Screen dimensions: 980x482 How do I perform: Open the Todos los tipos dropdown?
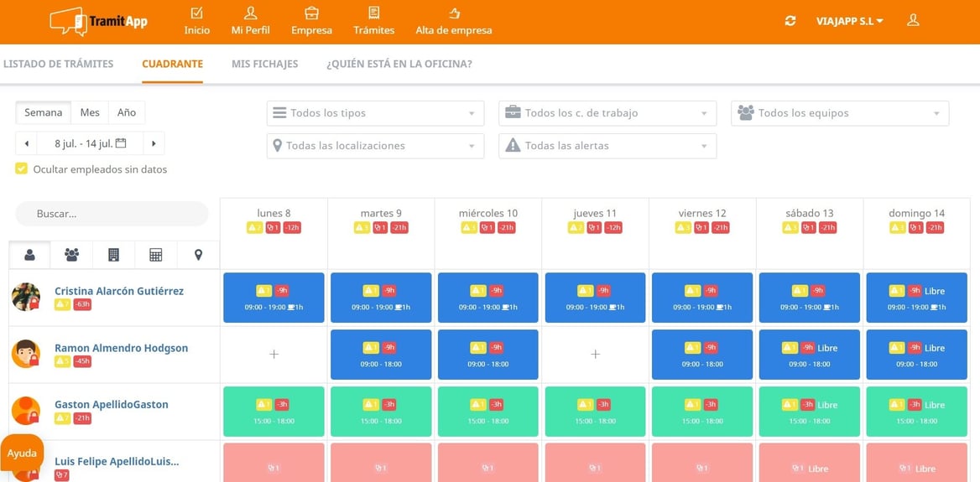pos(375,114)
